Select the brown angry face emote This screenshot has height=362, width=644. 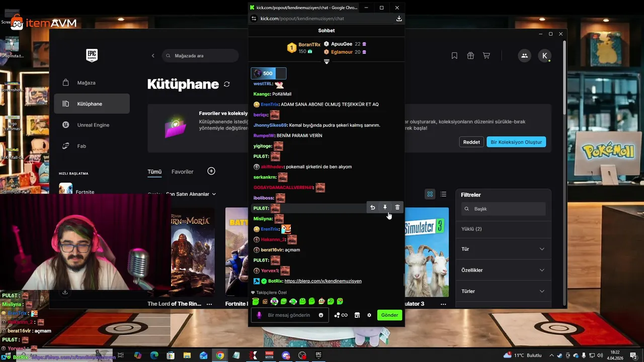pyautogui.click(x=265, y=301)
